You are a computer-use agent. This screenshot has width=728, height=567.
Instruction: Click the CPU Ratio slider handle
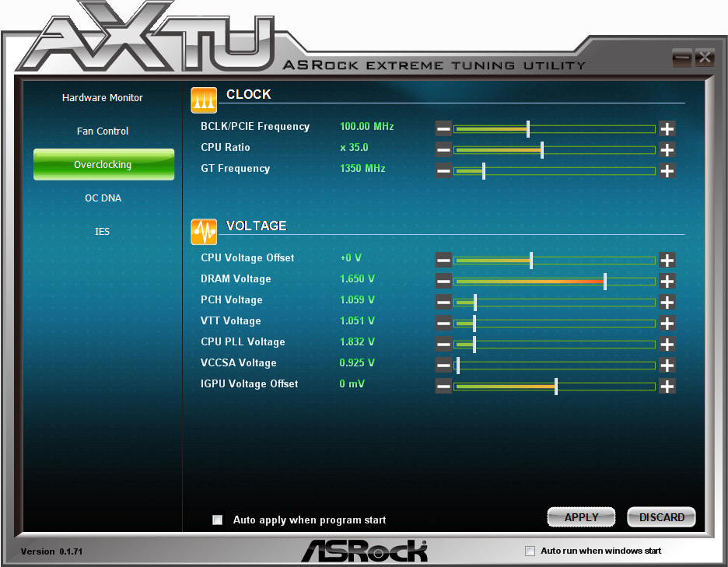(x=542, y=149)
